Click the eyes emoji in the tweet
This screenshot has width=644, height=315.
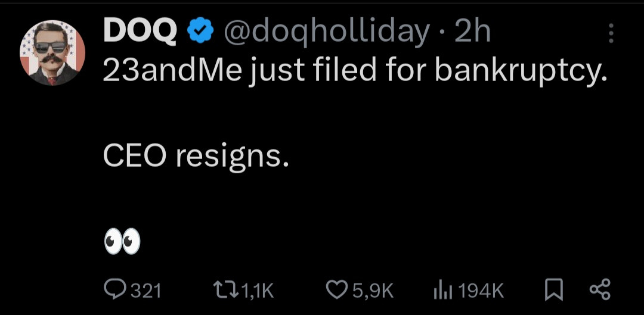point(122,242)
